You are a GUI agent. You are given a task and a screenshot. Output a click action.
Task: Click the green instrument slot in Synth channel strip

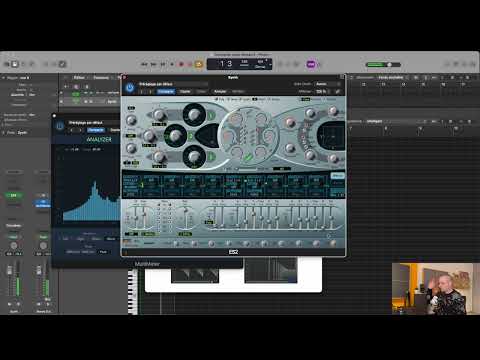[14, 195]
